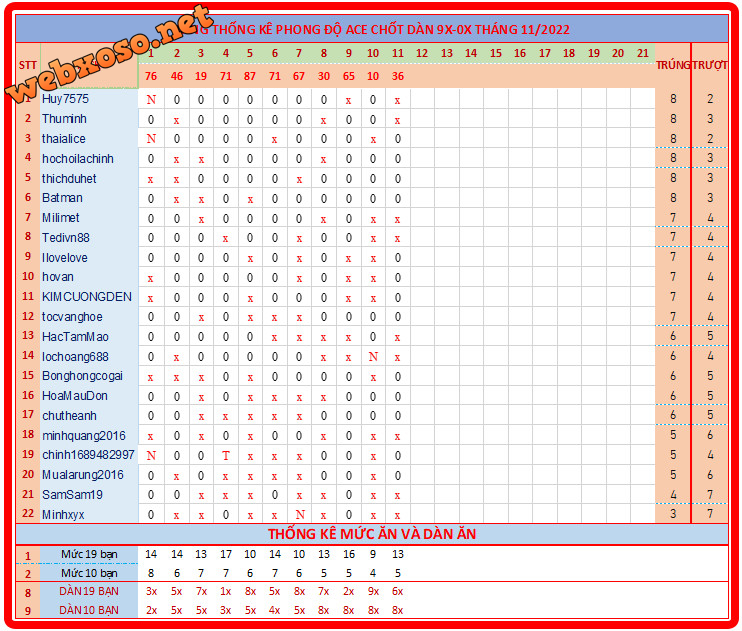
Task: Click the N cell in thaialice row
Action: point(151,139)
